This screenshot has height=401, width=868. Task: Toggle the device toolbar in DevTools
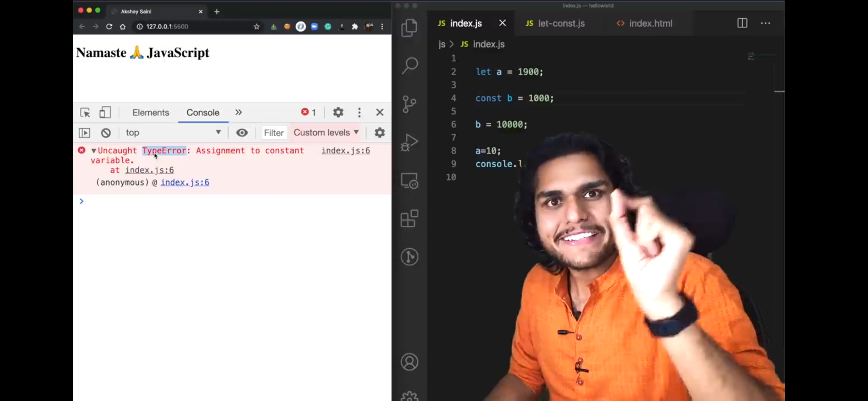tap(105, 113)
